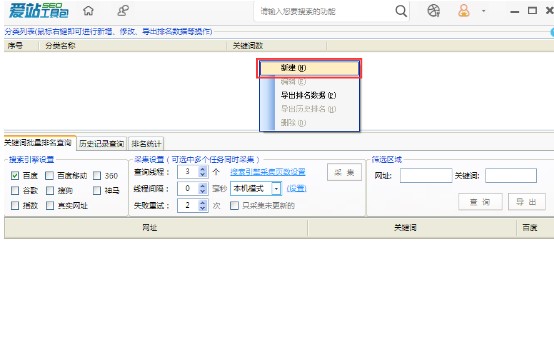Switch to the 历史记录查询 tab
The image size is (554, 360).
101,143
